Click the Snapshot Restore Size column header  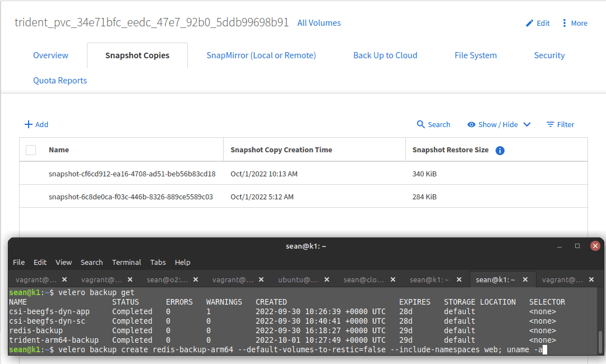[450, 150]
